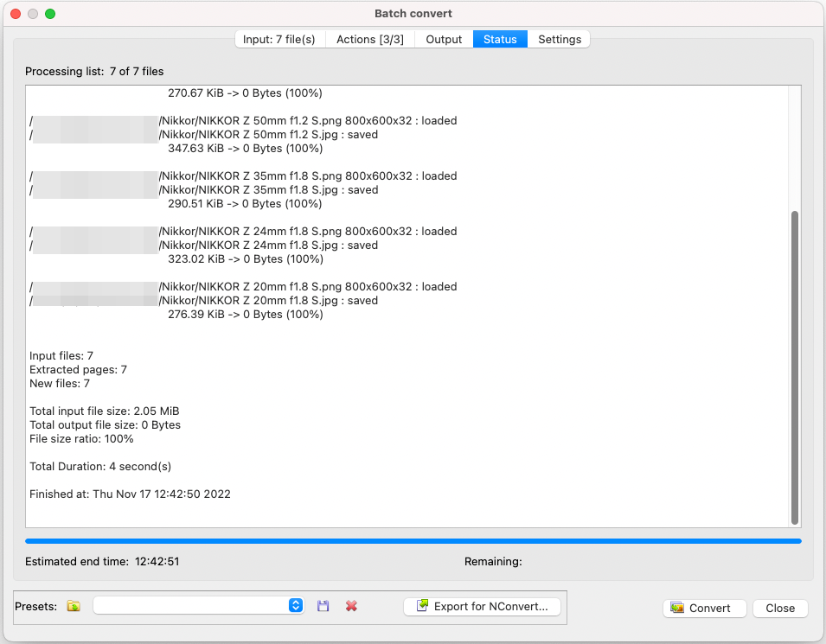Click the 'Remaining:' label
This screenshot has width=826, height=644.
pyautogui.click(x=493, y=562)
